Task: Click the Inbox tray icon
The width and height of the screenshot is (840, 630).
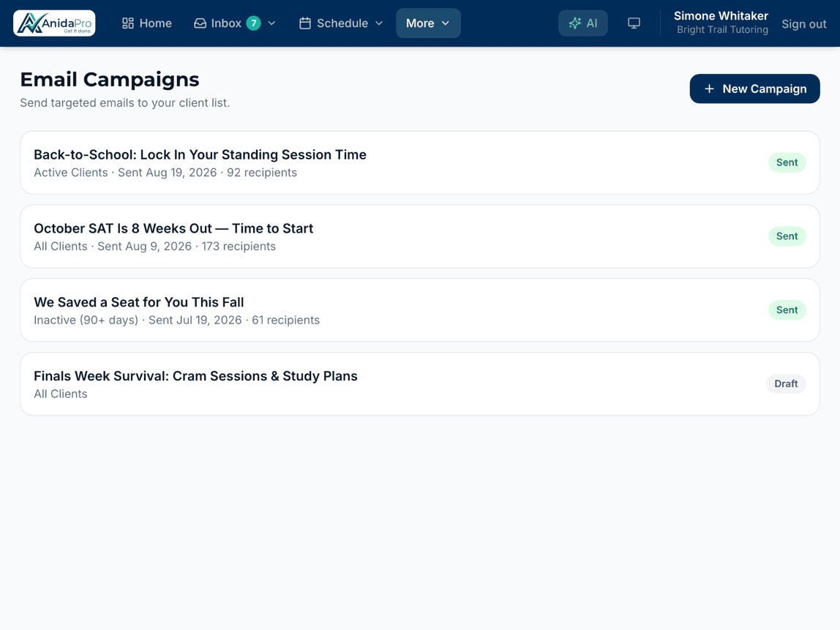Action: pyautogui.click(x=200, y=23)
